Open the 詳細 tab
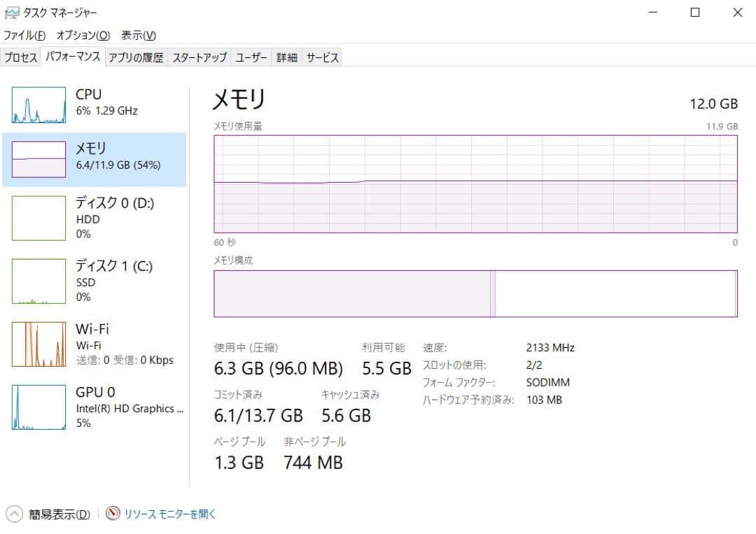 (286, 57)
